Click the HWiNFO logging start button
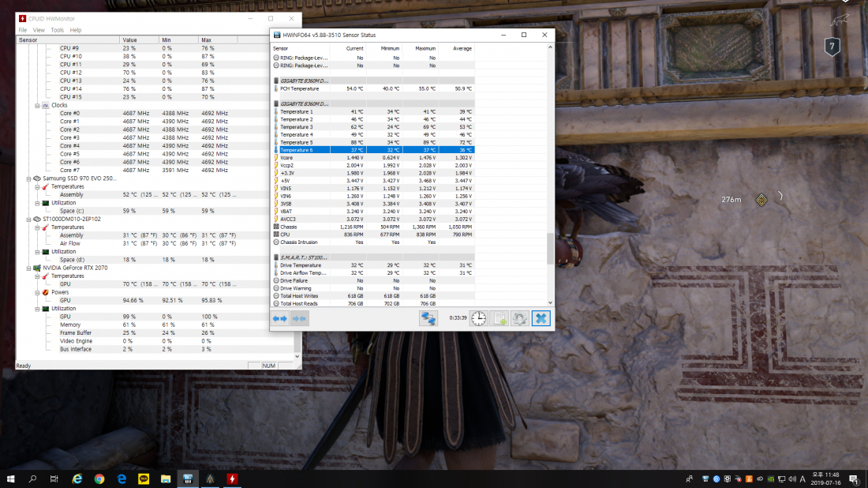 (500, 318)
